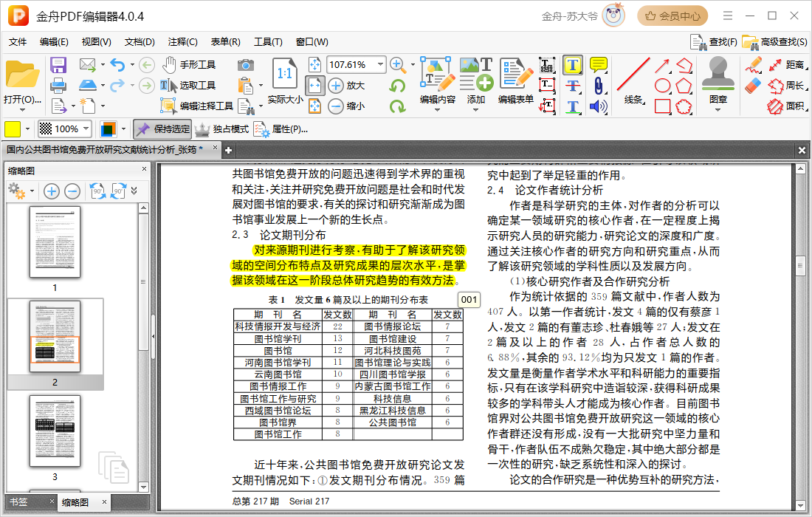Expand the yellow fill color dropdown arrow
812x517 pixels.
(27, 129)
